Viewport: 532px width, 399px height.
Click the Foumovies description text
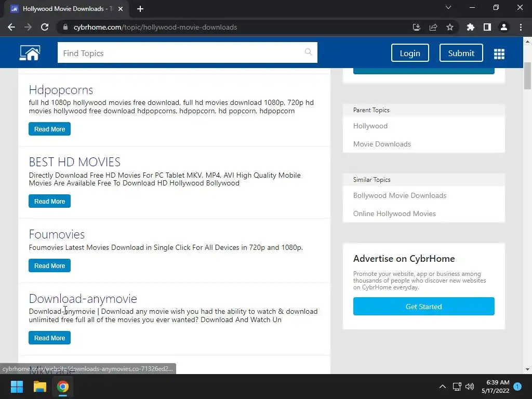point(166,248)
